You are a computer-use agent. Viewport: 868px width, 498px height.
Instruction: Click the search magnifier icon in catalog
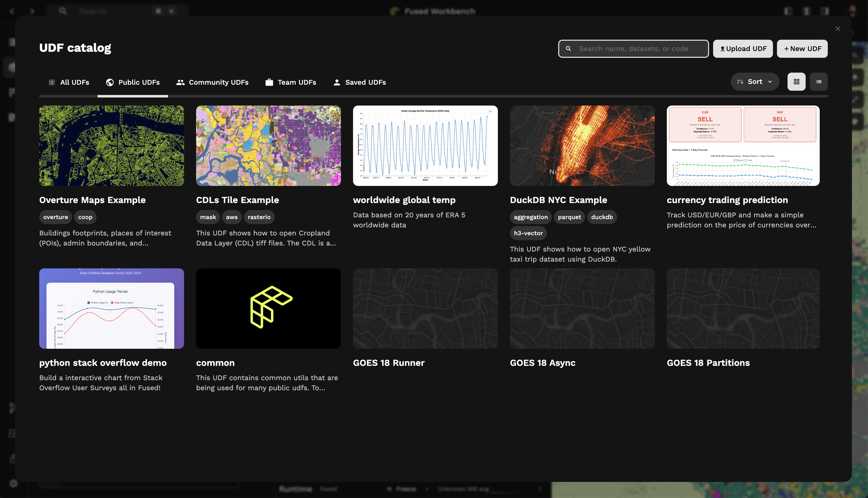(x=569, y=48)
